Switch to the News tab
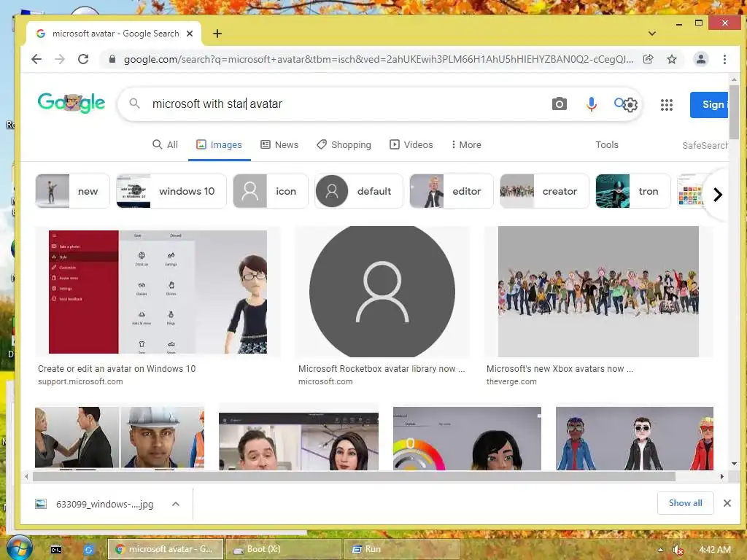The image size is (747, 560). [279, 144]
